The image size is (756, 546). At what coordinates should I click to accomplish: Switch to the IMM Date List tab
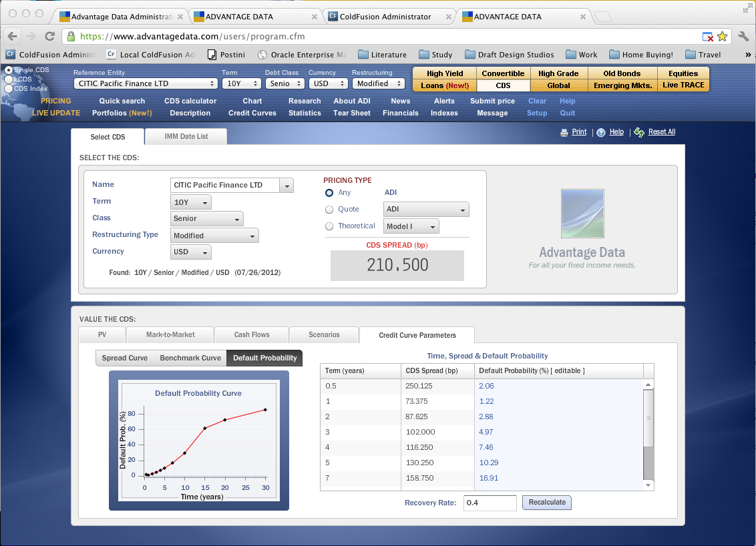pos(186,136)
